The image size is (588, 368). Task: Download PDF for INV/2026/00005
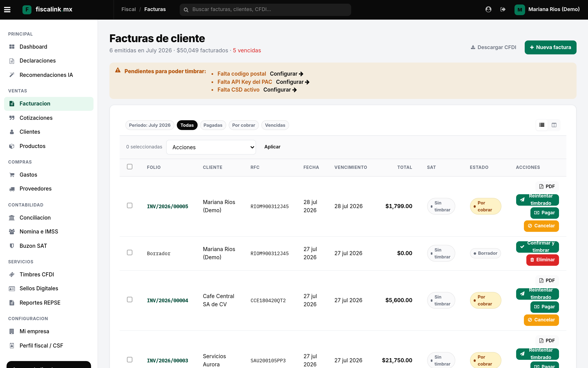(x=547, y=186)
